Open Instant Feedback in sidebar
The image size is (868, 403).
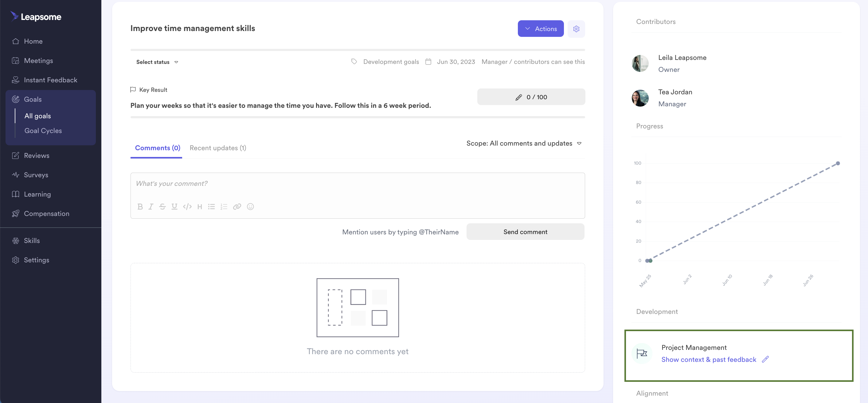pos(51,80)
